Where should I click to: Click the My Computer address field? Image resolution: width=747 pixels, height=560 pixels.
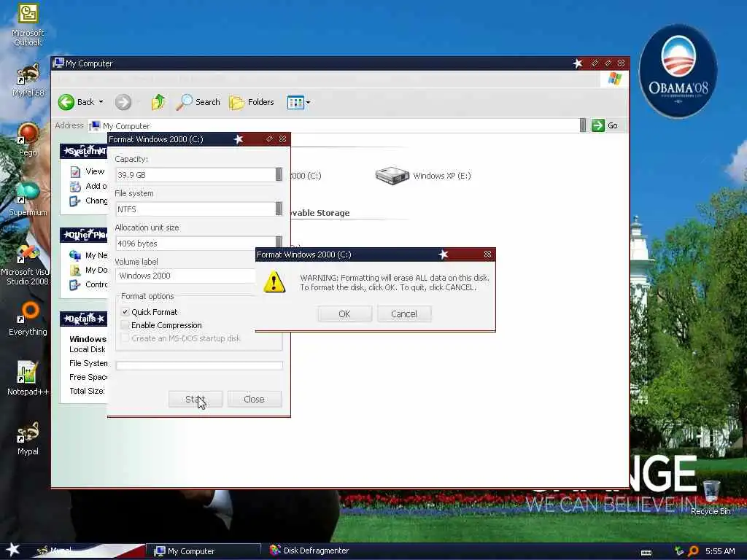click(x=333, y=125)
